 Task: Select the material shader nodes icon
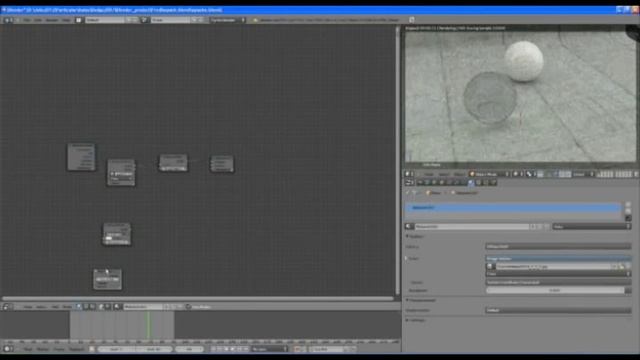coord(79,307)
